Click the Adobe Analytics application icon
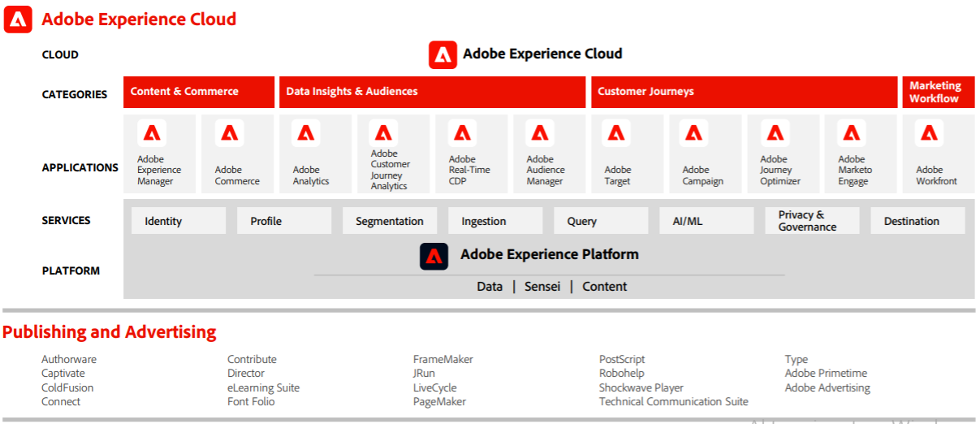Screen dimensions: 980x424 [x=306, y=132]
